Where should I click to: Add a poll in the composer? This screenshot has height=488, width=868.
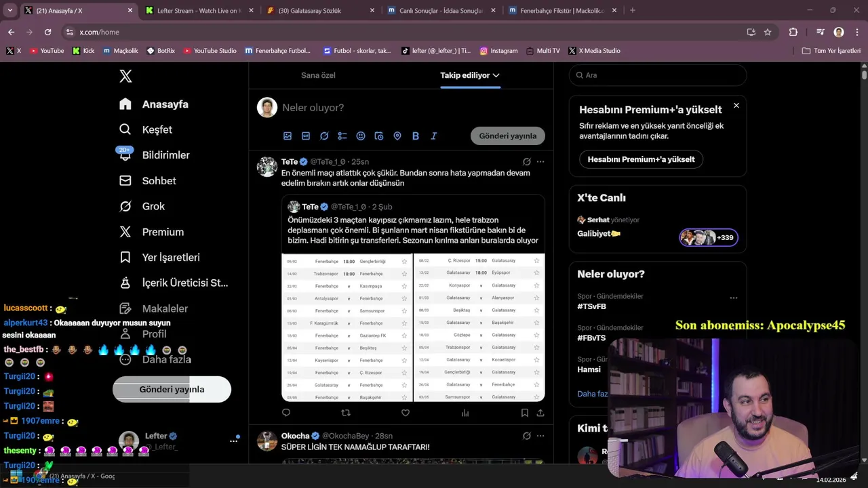342,136
